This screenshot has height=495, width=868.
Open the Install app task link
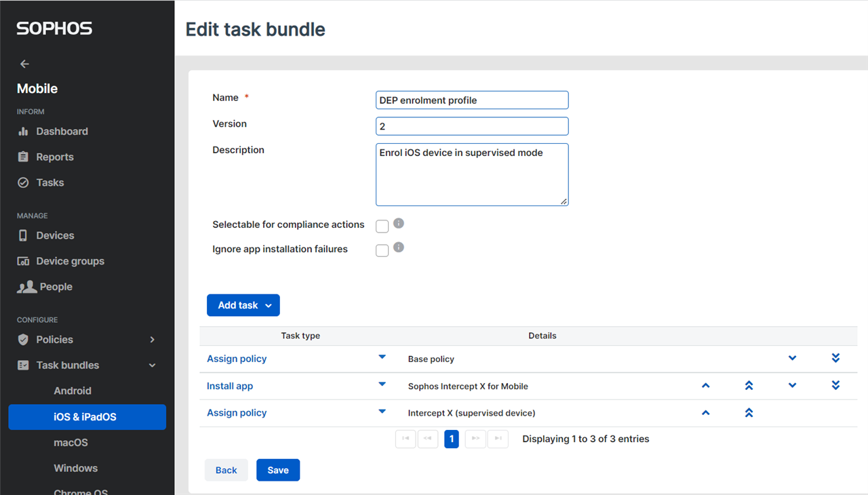[230, 386]
